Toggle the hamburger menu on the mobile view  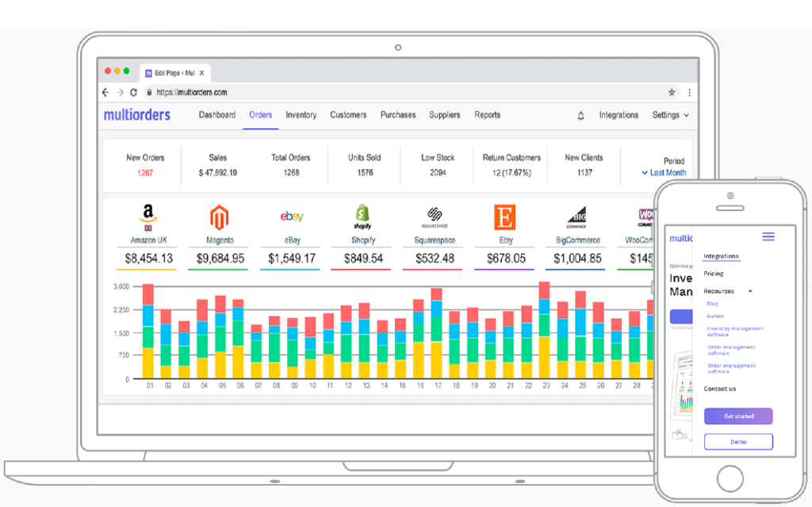(768, 236)
